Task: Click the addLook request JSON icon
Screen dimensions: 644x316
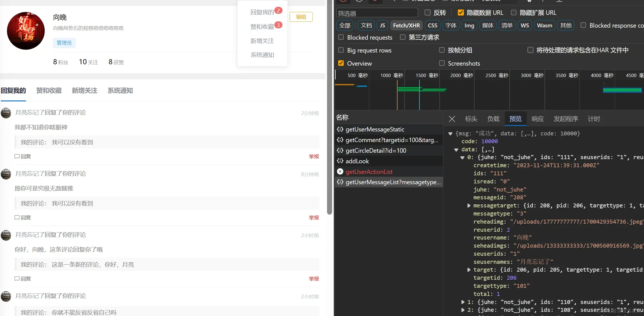Action: point(340,161)
